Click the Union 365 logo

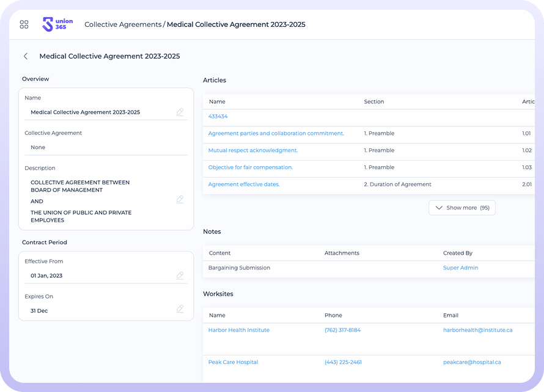point(57,24)
